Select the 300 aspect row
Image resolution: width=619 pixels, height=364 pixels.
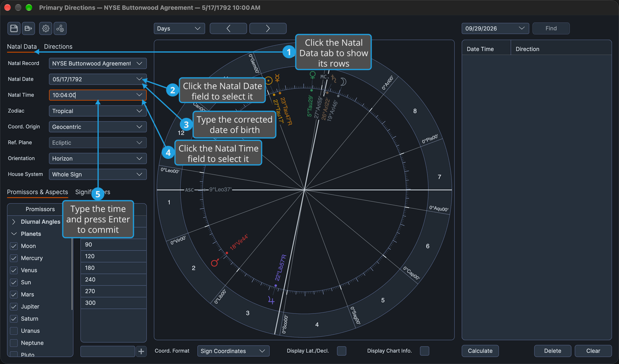point(114,303)
